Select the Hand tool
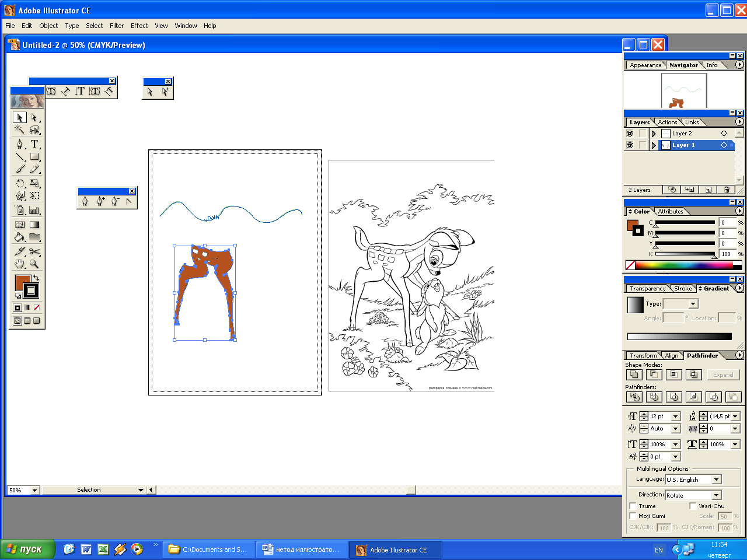 tap(20, 264)
